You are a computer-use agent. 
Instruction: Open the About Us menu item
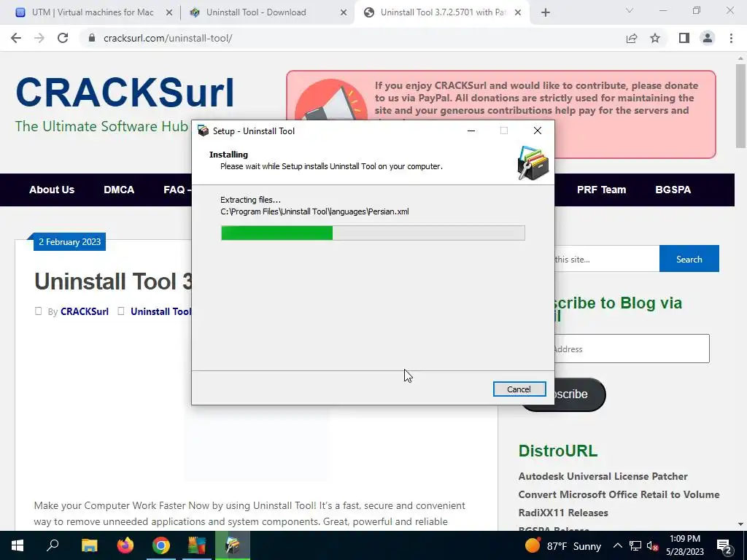pos(52,190)
